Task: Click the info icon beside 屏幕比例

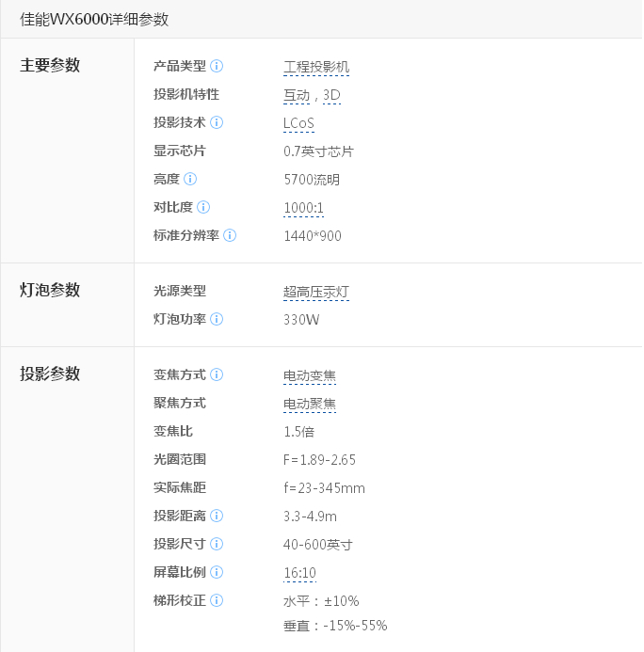Action: click(217, 572)
